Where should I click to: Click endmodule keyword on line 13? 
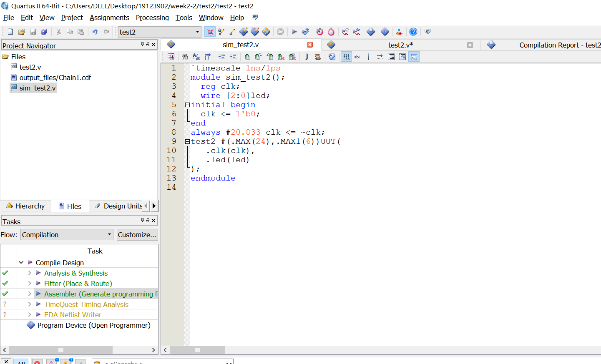[x=213, y=178]
